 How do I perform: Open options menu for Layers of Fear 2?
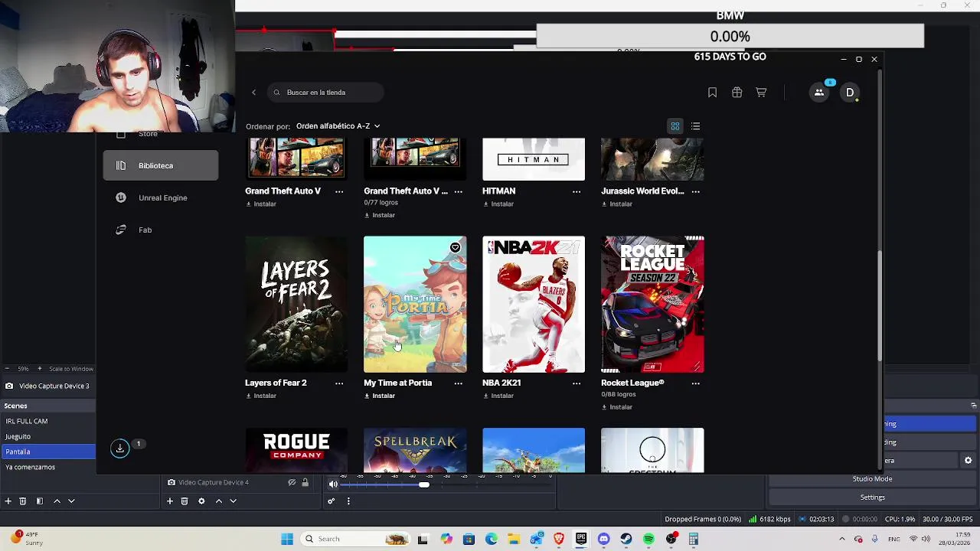[x=339, y=383]
